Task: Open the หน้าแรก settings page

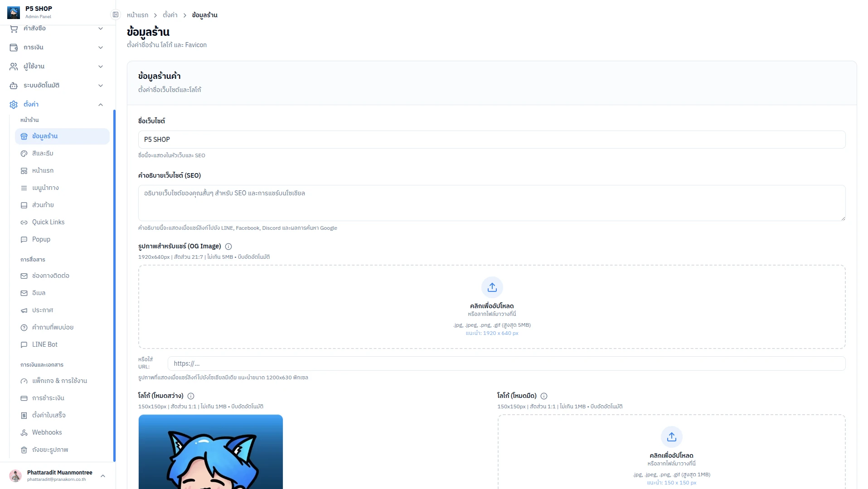Action: click(62, 171)
